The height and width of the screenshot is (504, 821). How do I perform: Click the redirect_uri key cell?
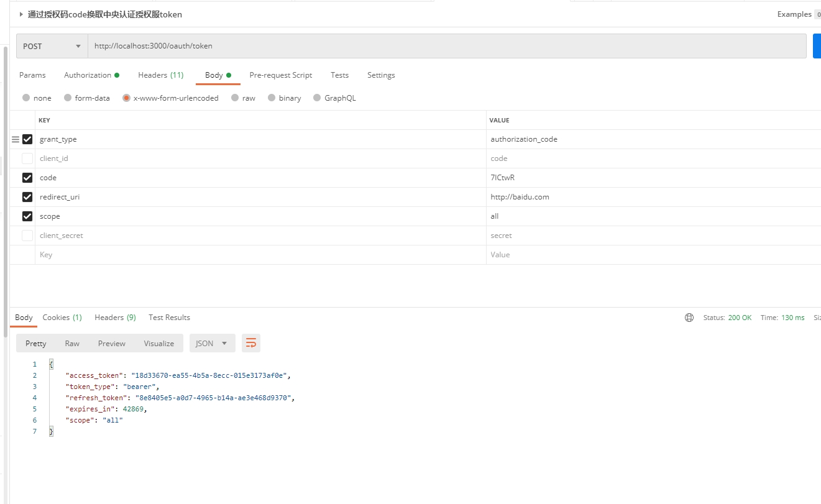coord(260,197)
